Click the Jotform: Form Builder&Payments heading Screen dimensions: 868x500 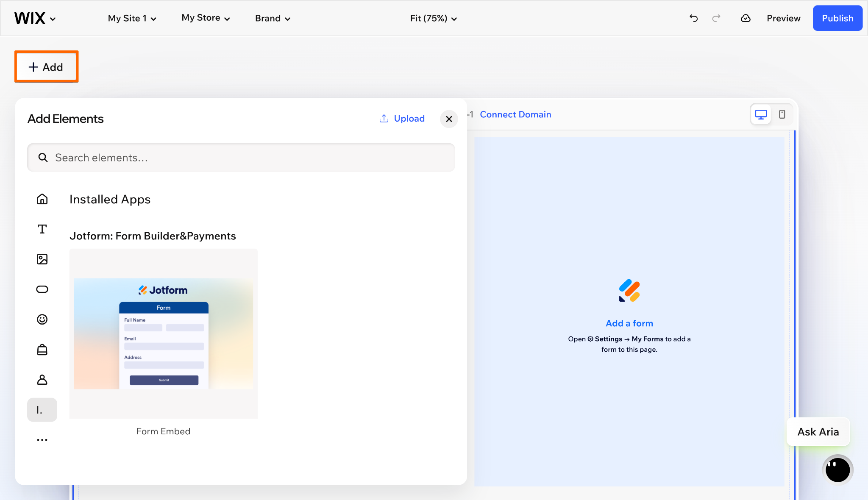point(153,236)
